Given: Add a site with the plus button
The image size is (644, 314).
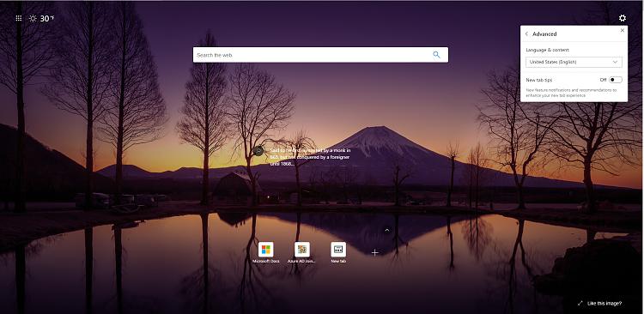Looking at the screenshot, I should (x=374, y=252).
